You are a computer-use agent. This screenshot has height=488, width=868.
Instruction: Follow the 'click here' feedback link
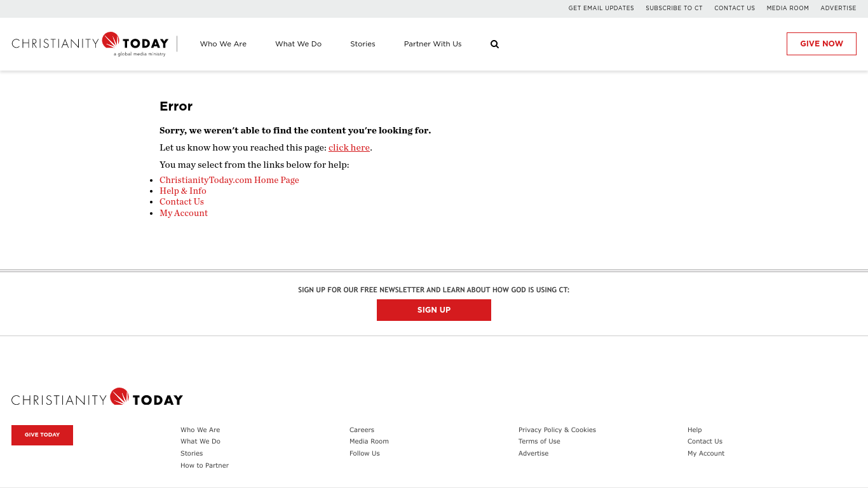349,148
